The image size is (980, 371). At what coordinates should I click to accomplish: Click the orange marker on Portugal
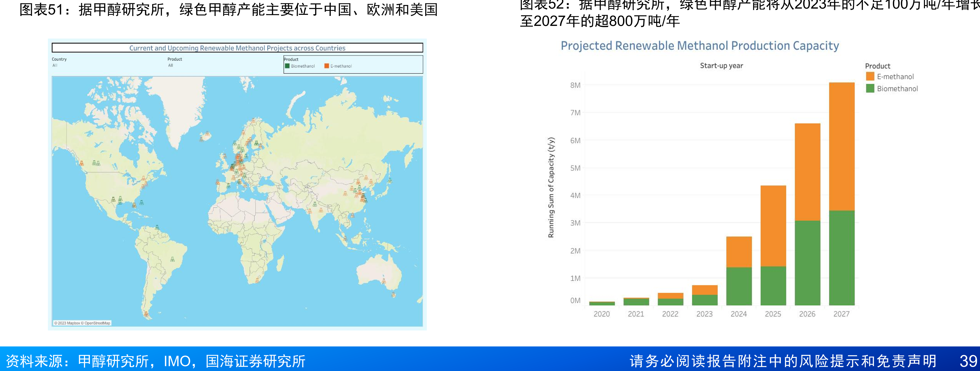[x=218, y=182]
